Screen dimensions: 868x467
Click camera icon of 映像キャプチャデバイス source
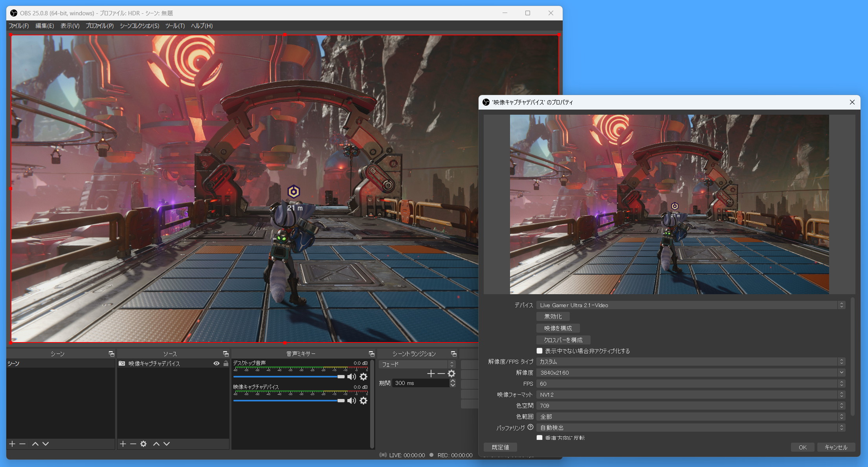pyautogui.click(x=122, y=364)
